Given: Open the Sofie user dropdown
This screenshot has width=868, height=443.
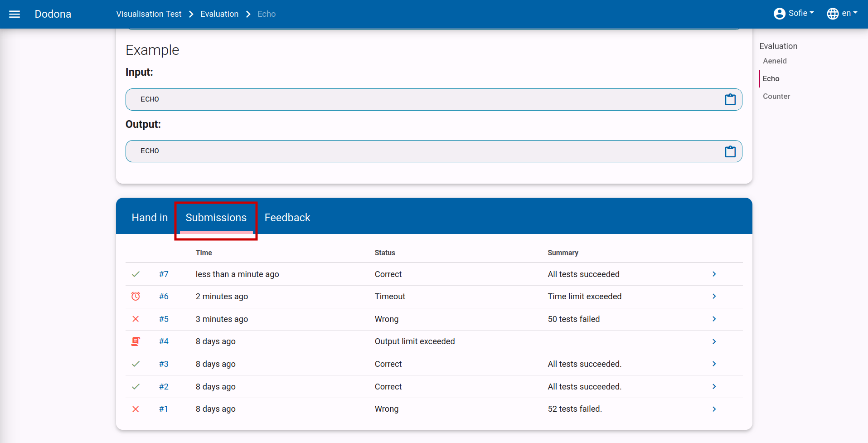Looking at the screenshot, I should [x=794, y=14].
